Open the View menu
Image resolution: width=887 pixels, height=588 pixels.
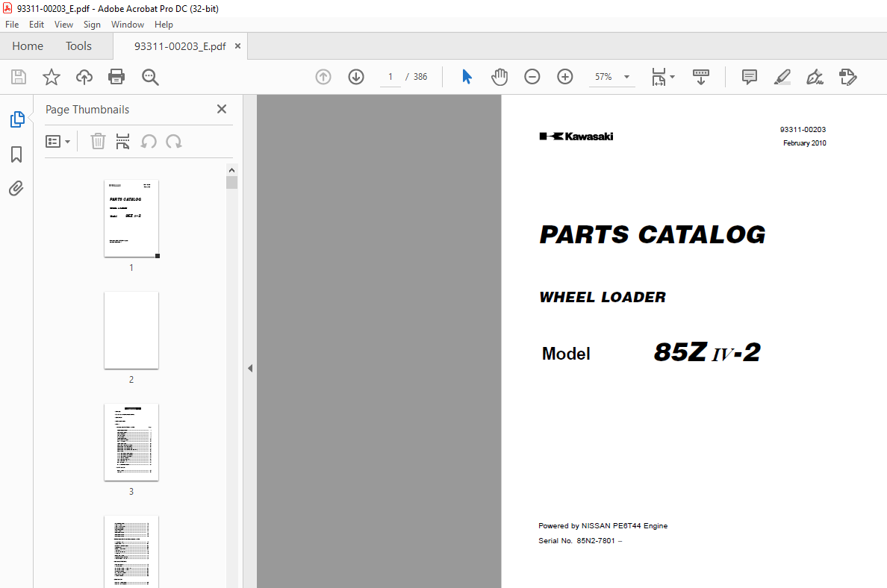63,25
